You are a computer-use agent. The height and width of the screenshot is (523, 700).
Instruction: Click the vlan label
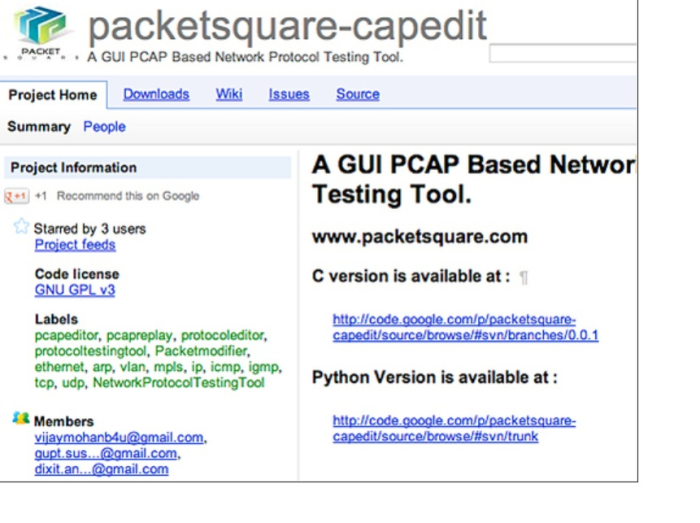pos(133,367)
